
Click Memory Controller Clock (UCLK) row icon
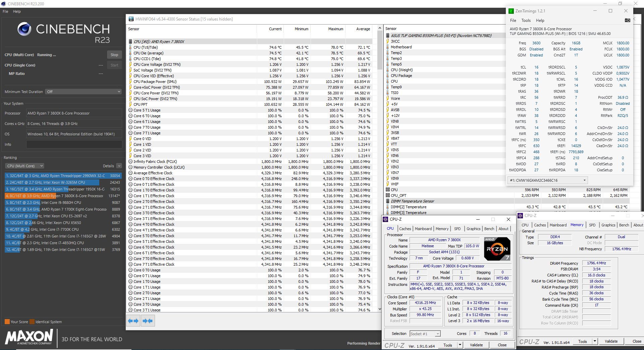click(130, 167)
